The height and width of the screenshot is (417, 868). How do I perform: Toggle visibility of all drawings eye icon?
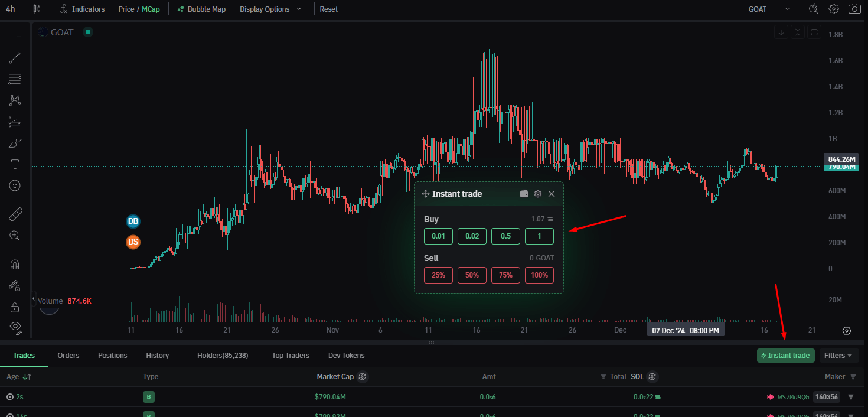coord(15,327)
